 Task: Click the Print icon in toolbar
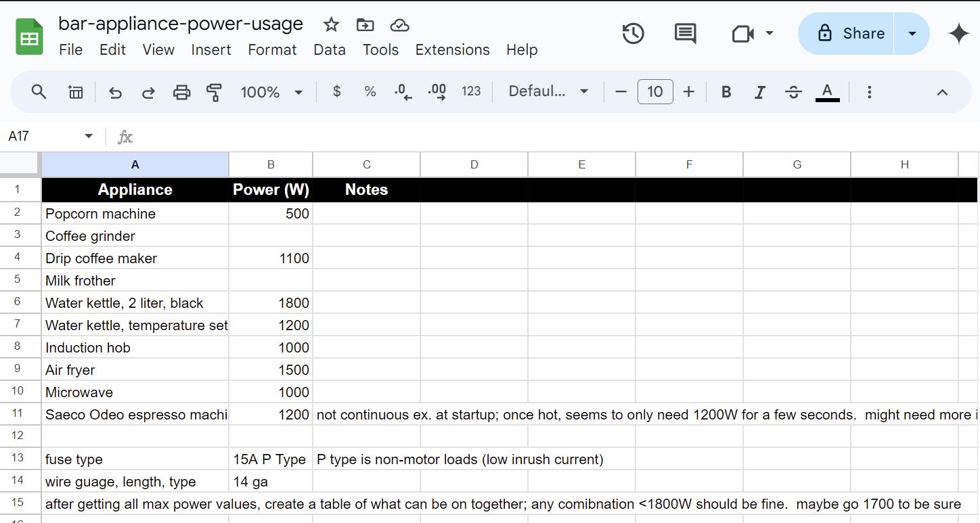(x=181, y=92)
